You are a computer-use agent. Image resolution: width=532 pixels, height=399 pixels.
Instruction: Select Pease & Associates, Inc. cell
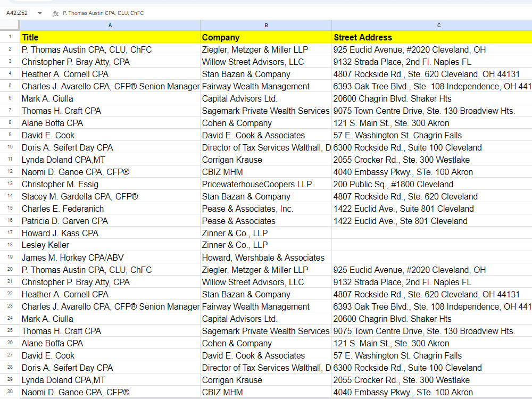(x=266, y=209)
